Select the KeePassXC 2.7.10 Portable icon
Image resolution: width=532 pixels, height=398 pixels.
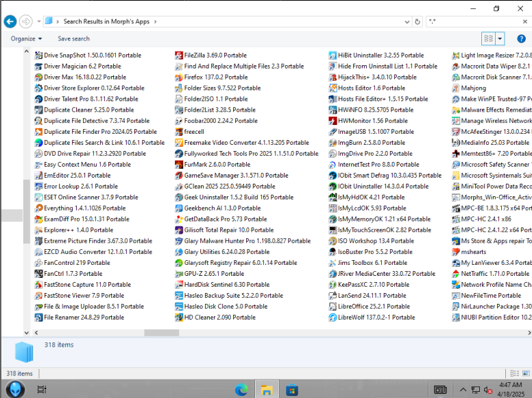(332, 285)
